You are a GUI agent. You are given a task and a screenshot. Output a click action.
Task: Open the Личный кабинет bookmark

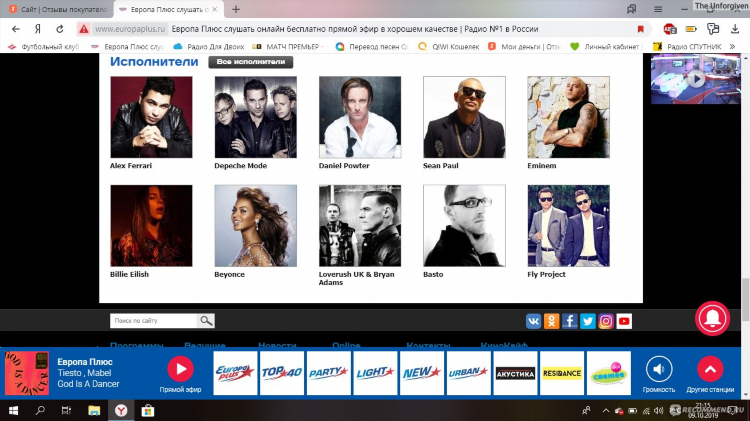(x=605, y=46)
